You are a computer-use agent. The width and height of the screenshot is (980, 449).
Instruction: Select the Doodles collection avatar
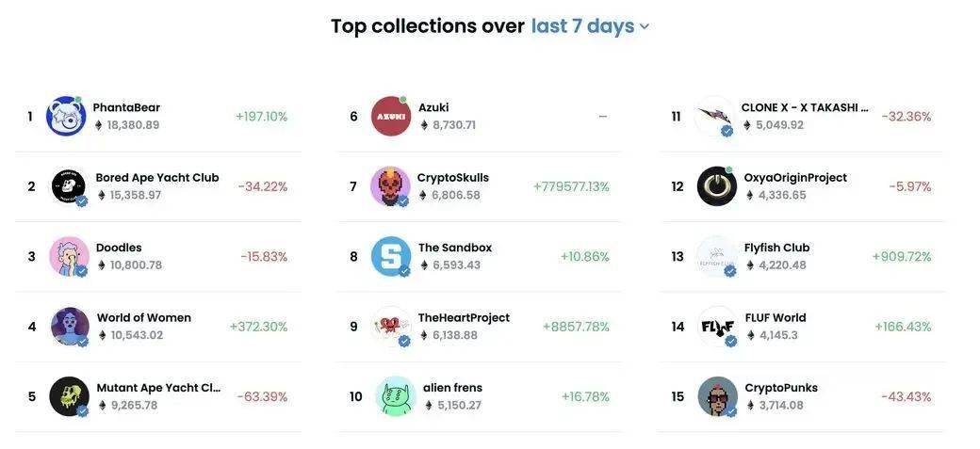click(69, 256)
